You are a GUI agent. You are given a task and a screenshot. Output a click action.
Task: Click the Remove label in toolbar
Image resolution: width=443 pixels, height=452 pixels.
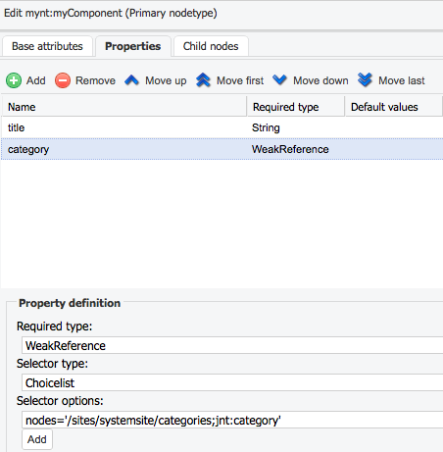(95, 80)
